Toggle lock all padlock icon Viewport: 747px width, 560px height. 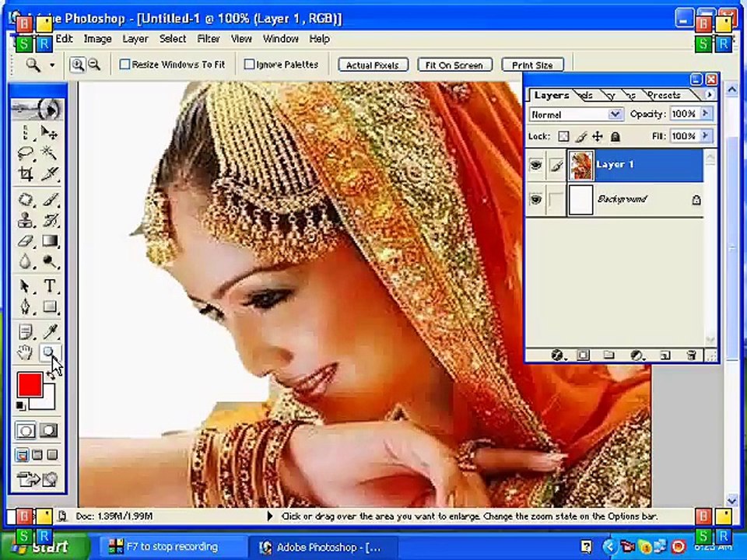pyautogui.click(x=615, y=137)
